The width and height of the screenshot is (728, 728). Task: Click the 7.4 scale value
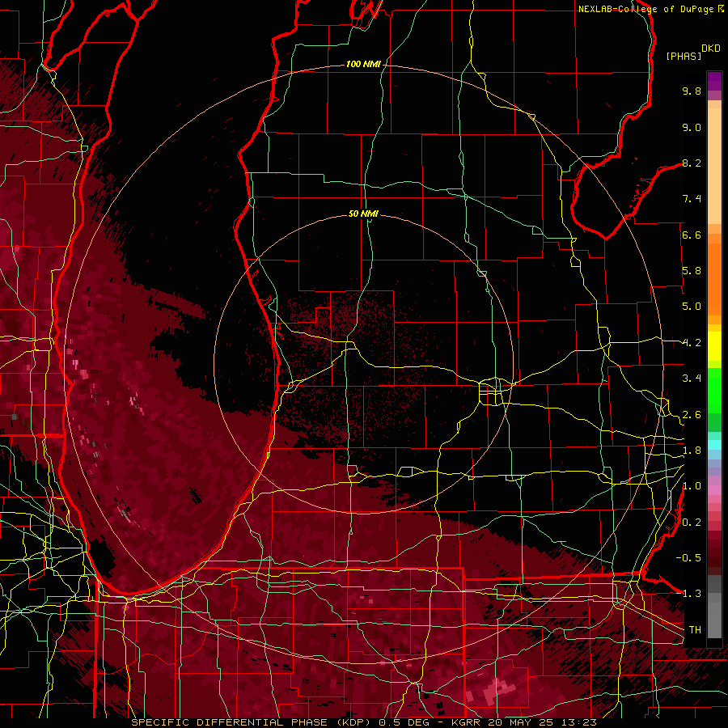[692, 199]
